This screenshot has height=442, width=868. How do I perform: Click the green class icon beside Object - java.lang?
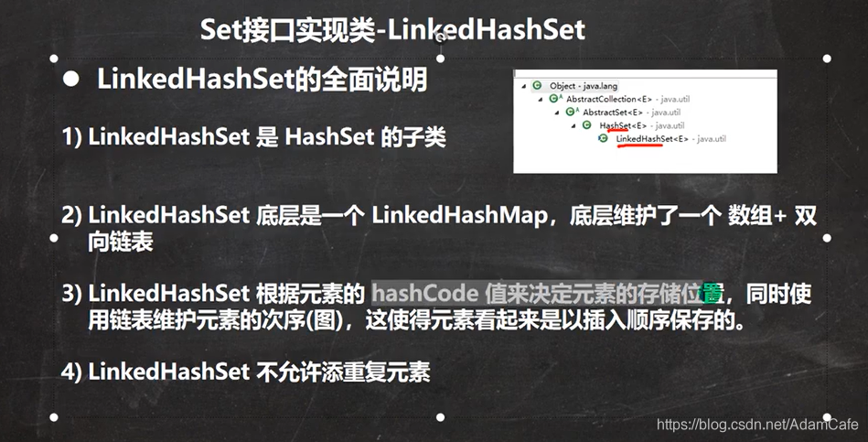pos(536,85)
